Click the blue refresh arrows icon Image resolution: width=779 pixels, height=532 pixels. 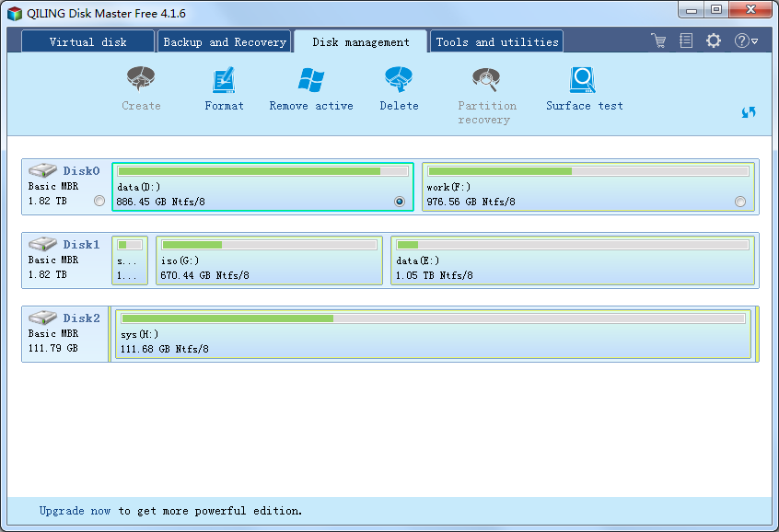[749, 112]
